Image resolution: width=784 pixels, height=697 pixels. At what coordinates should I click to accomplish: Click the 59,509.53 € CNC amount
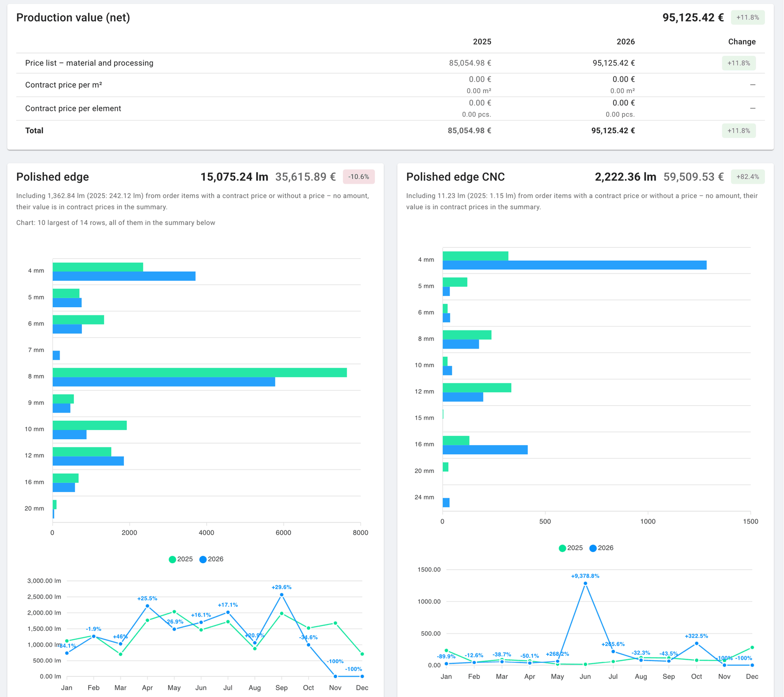pyautogui.click(x=693, y=177)
